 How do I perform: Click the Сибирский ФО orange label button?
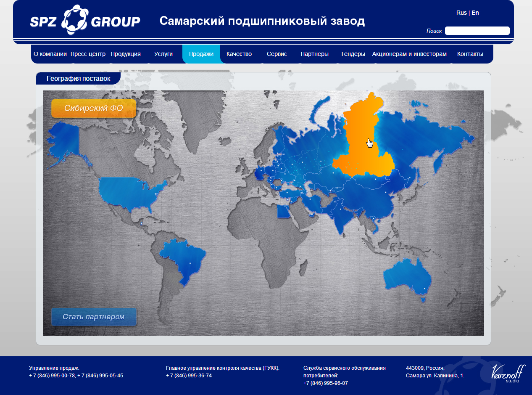94,109
